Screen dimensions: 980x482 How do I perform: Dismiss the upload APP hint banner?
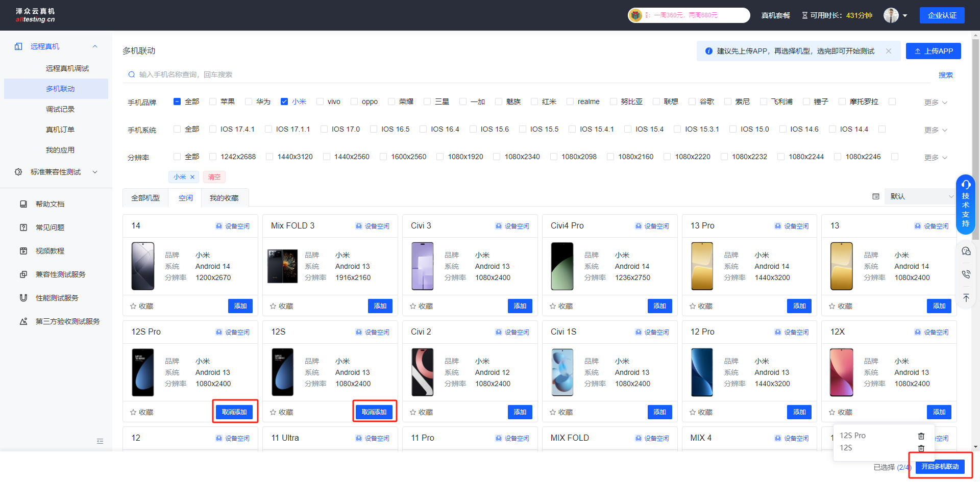(x=889, y=51)
